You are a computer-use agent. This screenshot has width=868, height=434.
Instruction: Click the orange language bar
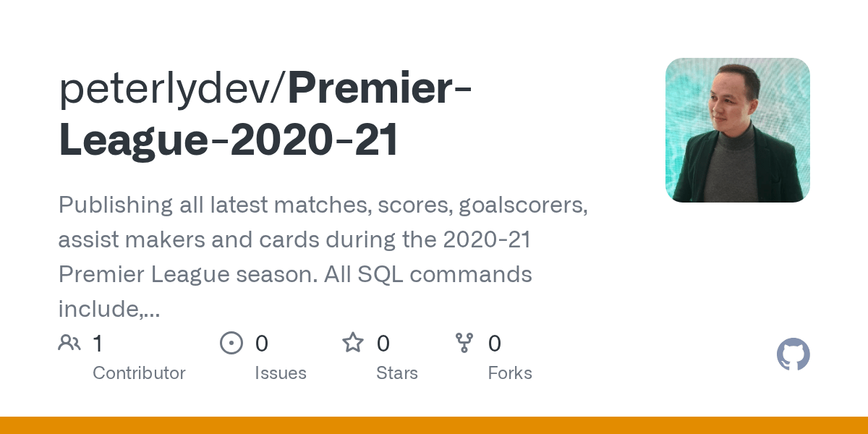tap(434, 425)
